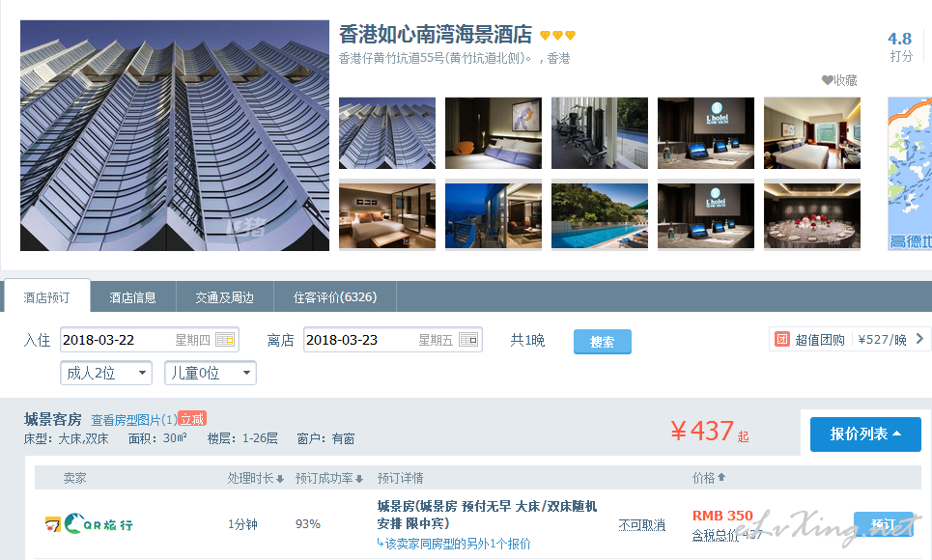Sort by 价格 using the up arrow

click(x=721, y=477)
